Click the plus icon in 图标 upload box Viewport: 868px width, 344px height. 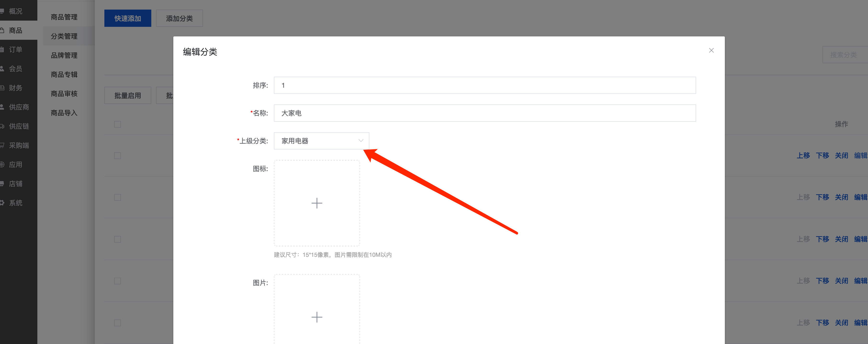316,203
